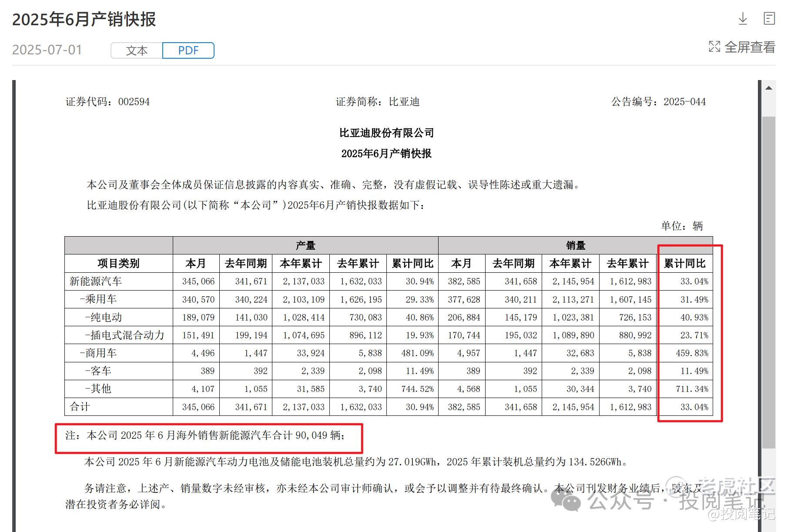Screen dimensions: 791x532
Task: Click the scrollbar up arrow
Action: [x=769, y=88]
